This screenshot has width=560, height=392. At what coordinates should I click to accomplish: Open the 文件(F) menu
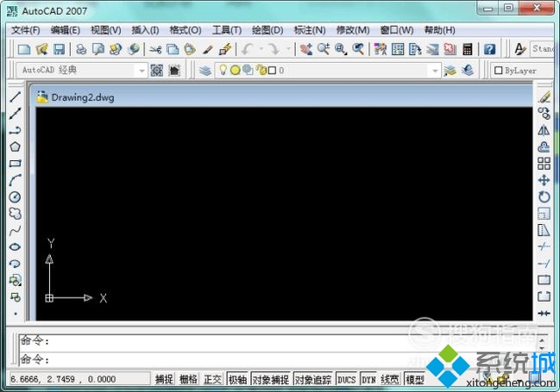click(25, 30)
